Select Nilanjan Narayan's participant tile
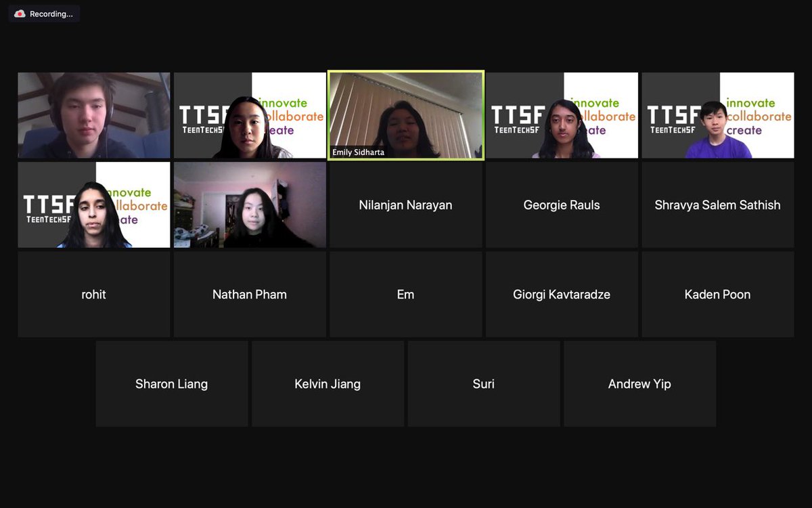 pos(406,205)
